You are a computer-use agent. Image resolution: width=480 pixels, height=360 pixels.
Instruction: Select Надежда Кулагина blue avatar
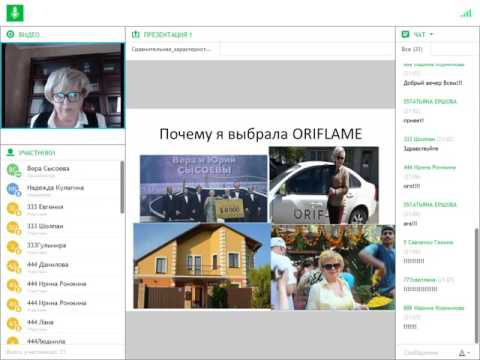tap(13, 189)
